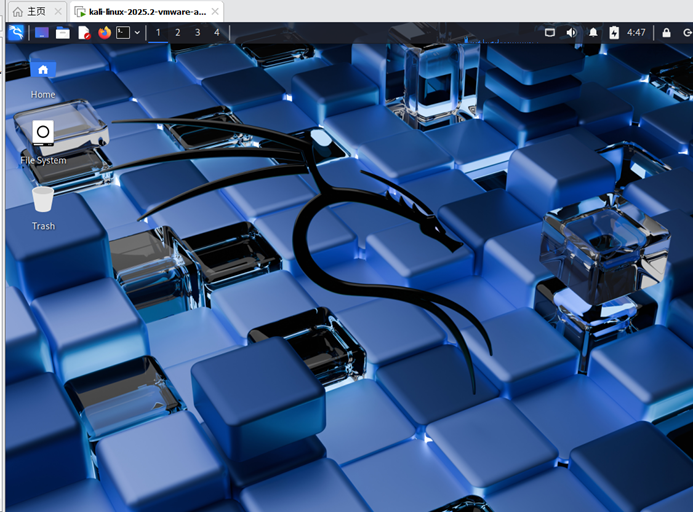
Task: Lock the screen with padlock icon
Action: pos(666,33)
